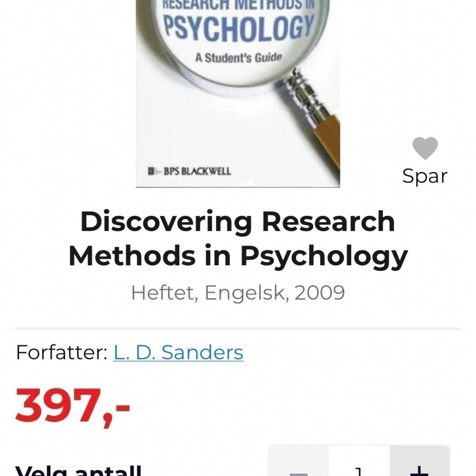476x476 pixels.
Task: Click A Student's Guide on cover
Action: [x=239, y=57]
